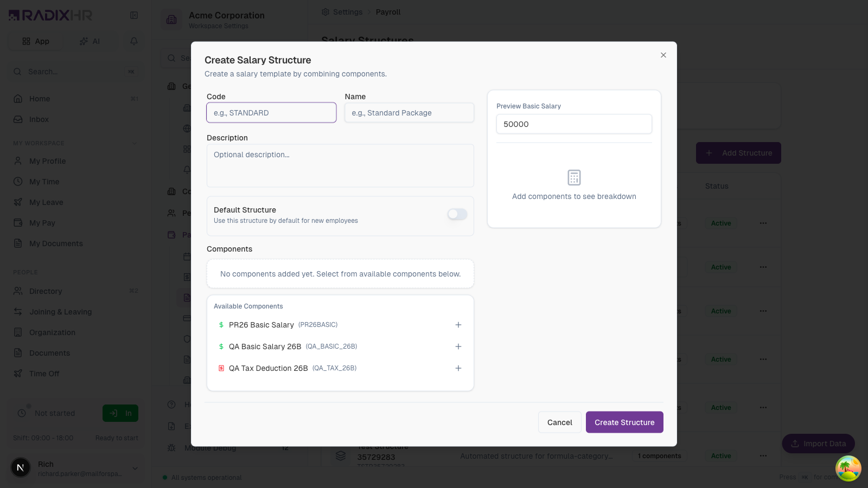Click the Preview Basic Salary field
Image resolution: width=868 pixels, height=488 pixels.
[x=574, y=124]
